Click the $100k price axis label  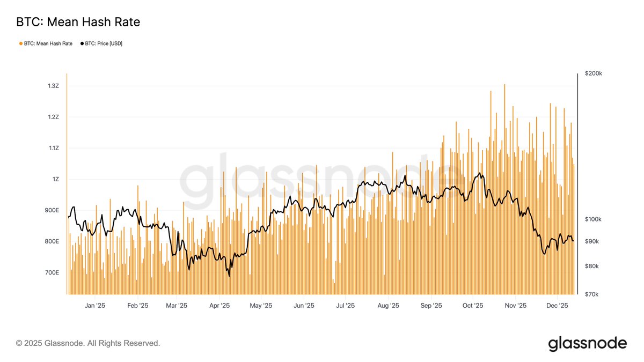tap(594, 219)
